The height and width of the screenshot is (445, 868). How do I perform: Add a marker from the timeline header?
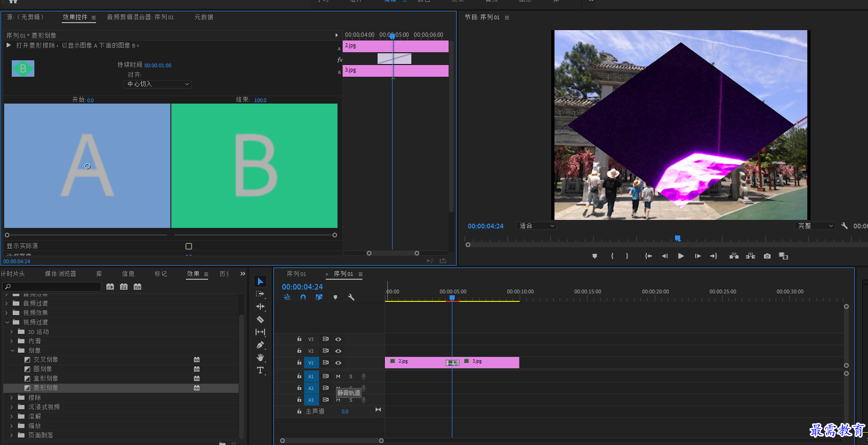pos(335,297)
